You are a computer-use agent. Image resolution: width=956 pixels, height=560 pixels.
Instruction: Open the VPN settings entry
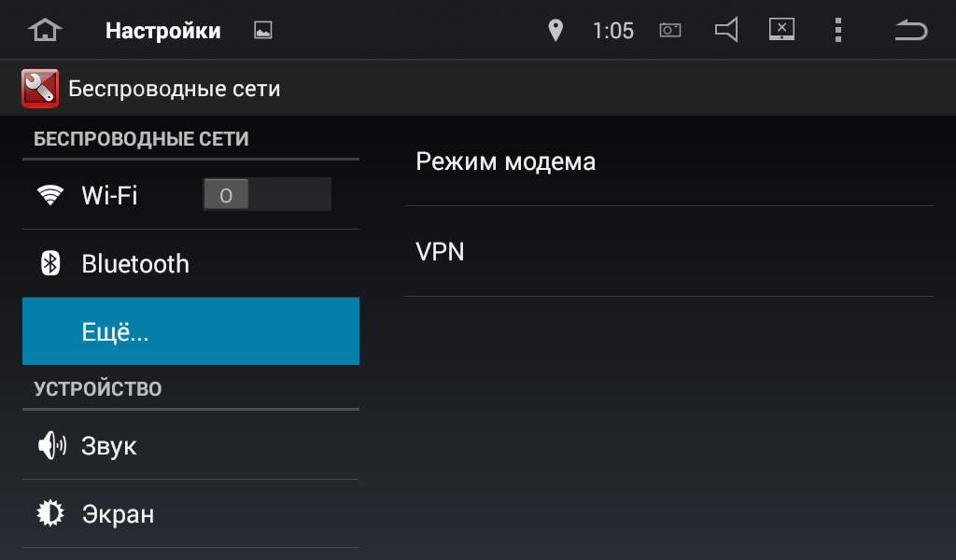point(668,252)
